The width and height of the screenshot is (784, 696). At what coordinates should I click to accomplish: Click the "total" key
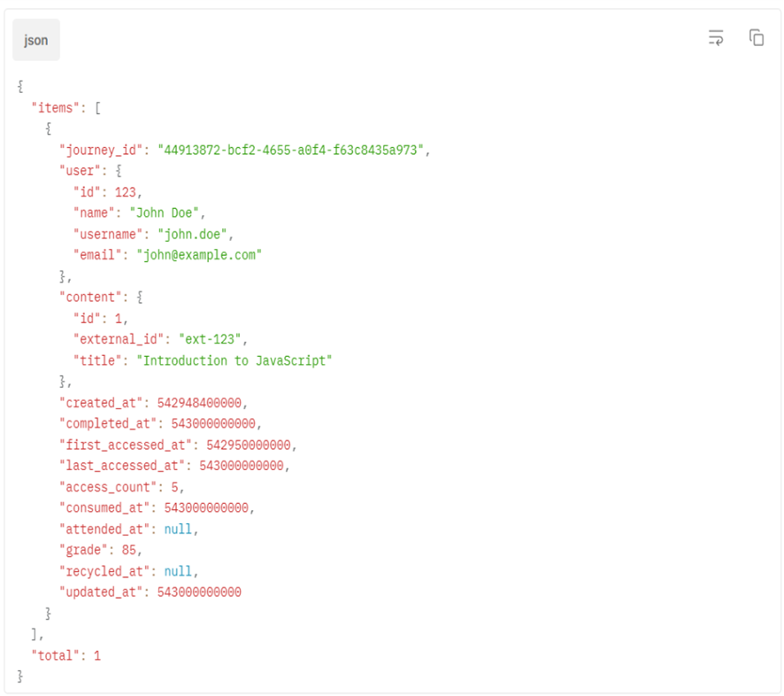56,656
